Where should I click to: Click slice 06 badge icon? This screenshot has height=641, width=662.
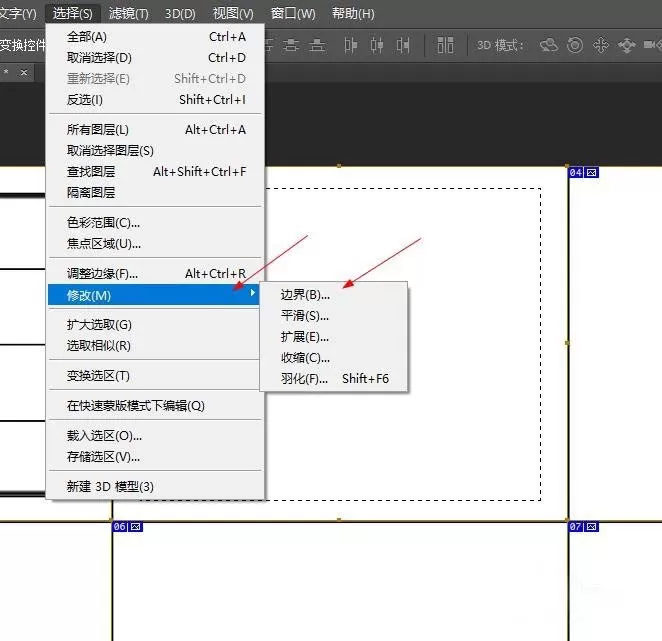pos(128,527)
